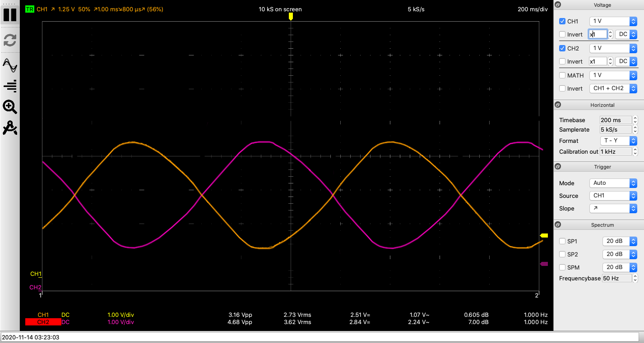
Task: Click the CH1 probe x1 input field
Action: coord(598,34)
